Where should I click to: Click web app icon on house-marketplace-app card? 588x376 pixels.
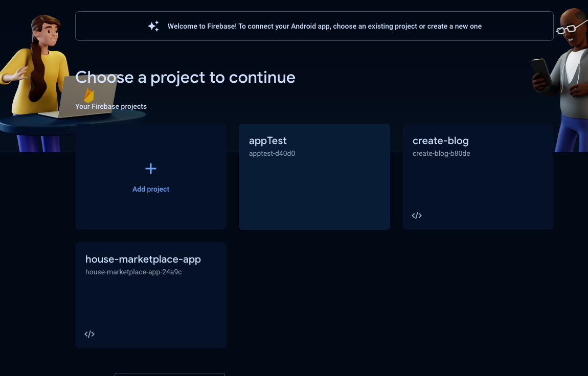(x=89, y=334)
